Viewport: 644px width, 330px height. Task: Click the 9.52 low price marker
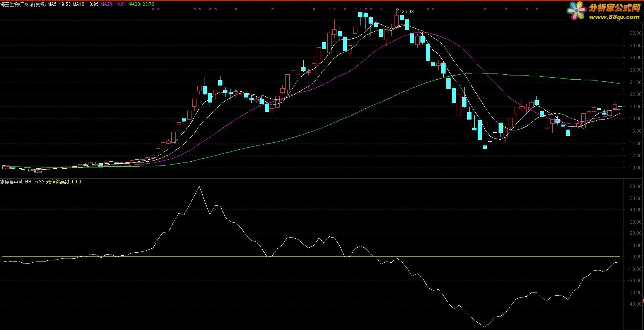point(38,171)
